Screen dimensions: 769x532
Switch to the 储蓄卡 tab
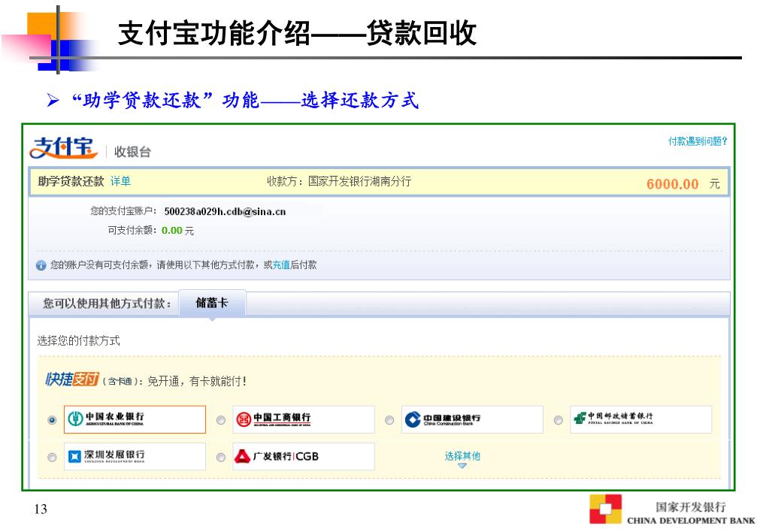point(212,303)
